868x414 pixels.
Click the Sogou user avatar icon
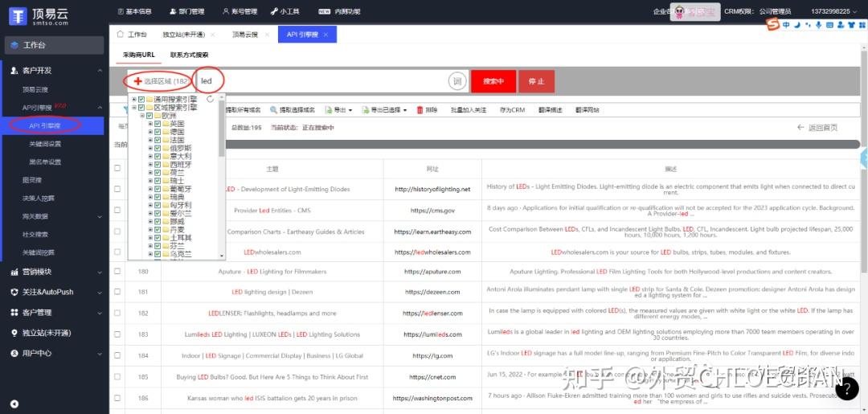[839, 25]
